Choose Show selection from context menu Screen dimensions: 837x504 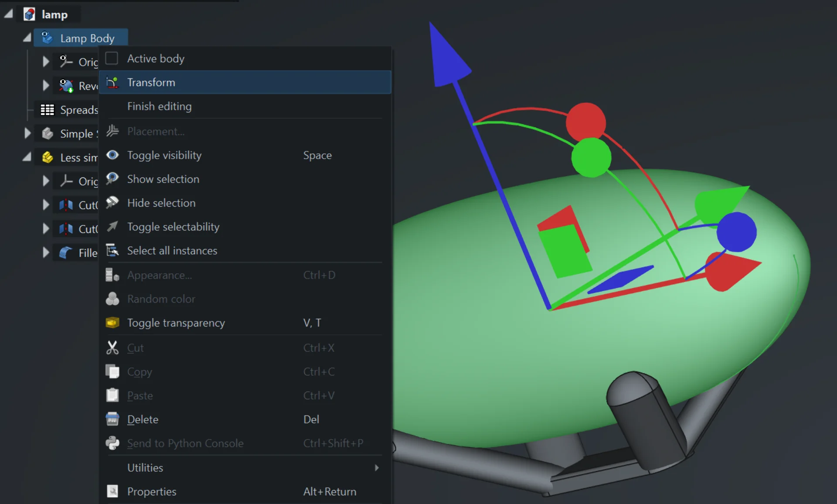[x=163, y=179]
